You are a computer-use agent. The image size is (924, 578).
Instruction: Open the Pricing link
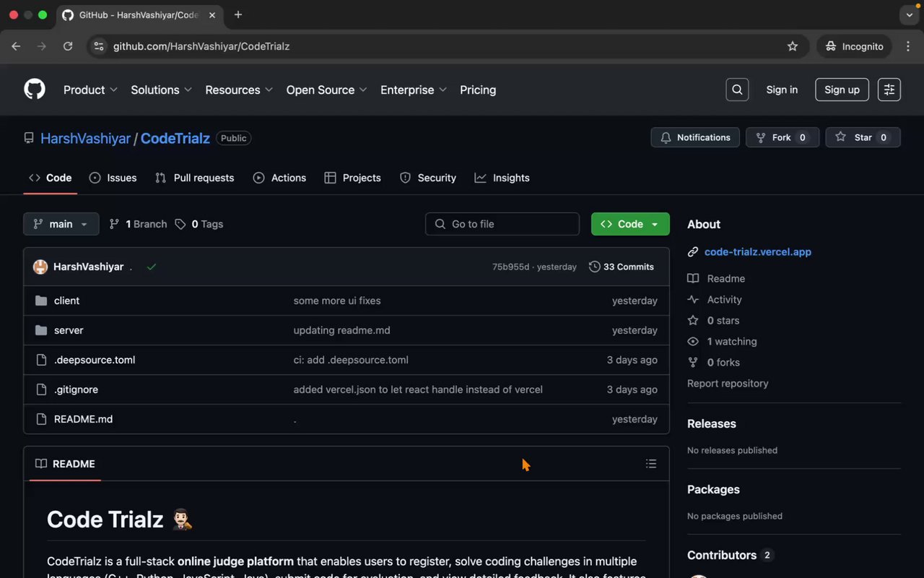point(478,90)
